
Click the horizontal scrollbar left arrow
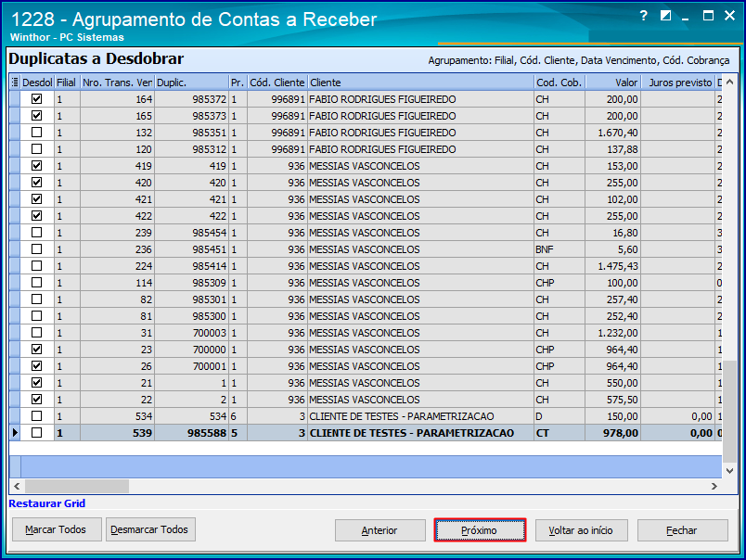tap(17, 486)
